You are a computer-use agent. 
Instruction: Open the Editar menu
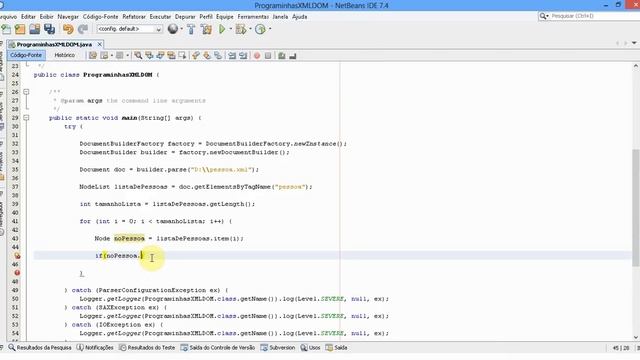click(28, 17)
